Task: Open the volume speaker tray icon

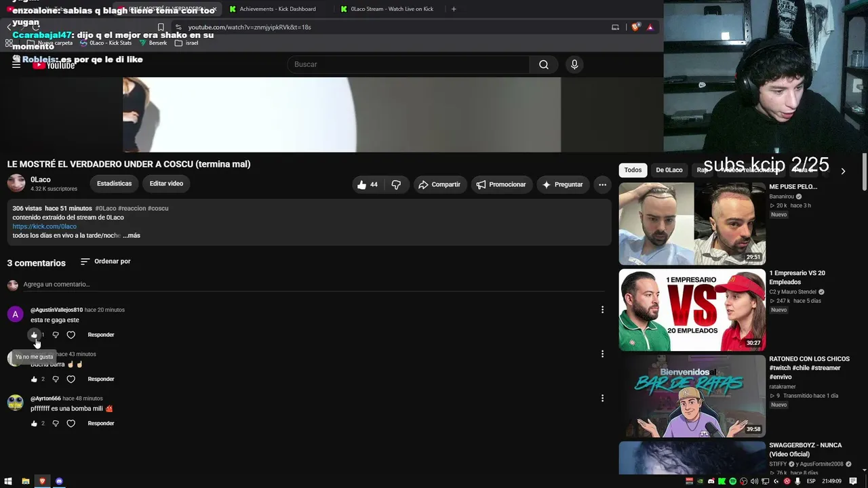Action: (754, 481)
